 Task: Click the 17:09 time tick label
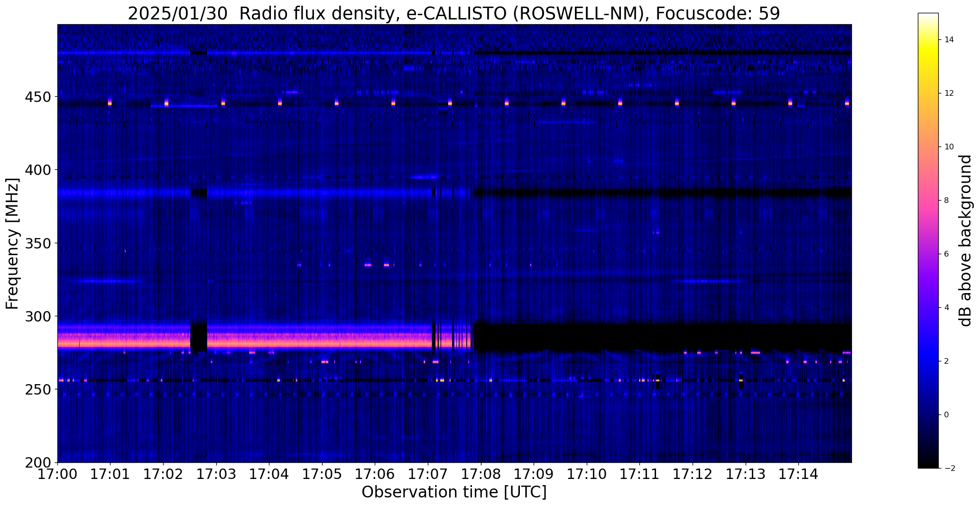pyautogui.click(x=534, y=474)
